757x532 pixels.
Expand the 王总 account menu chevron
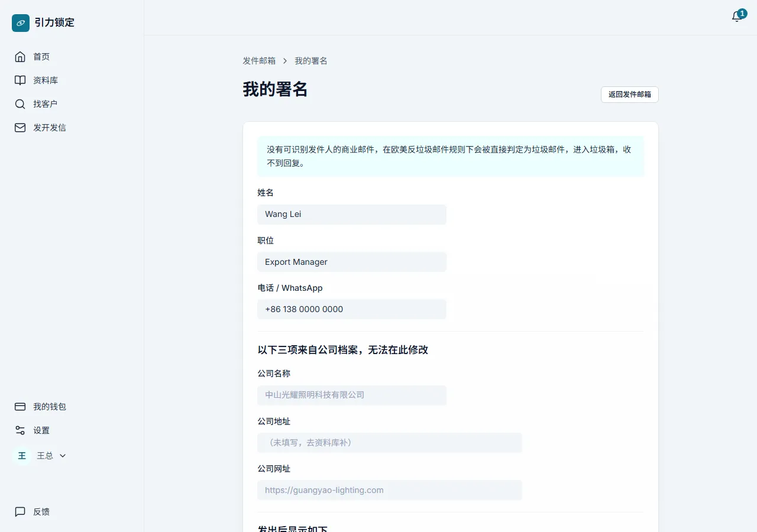click(63, 456)
